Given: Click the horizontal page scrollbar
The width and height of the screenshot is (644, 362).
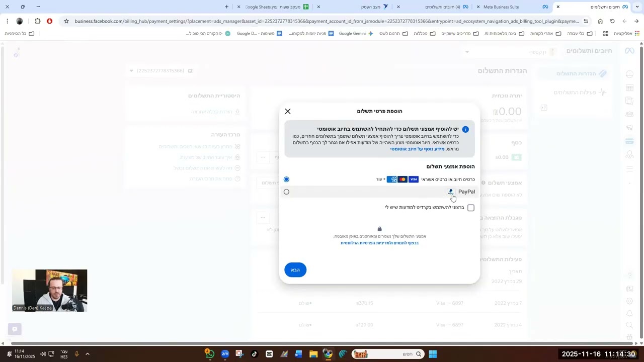Looking at the screenshot, I should tap(322, 343).
